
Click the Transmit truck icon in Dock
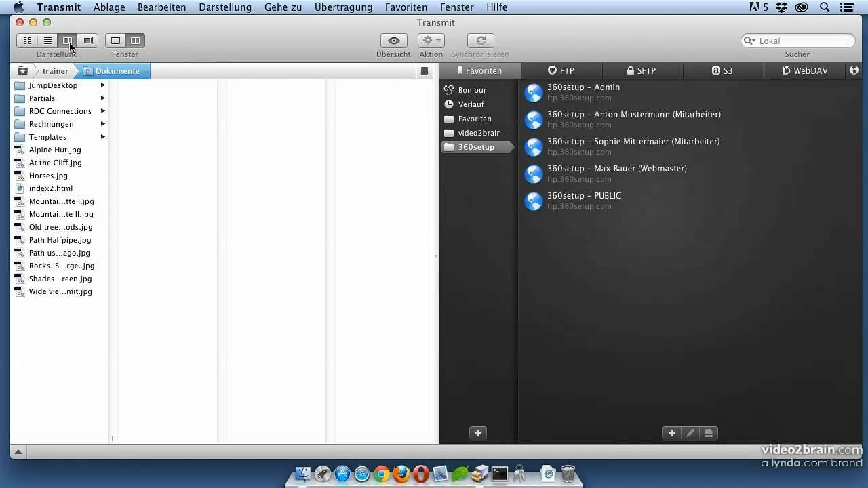click(x=480, y=473)
